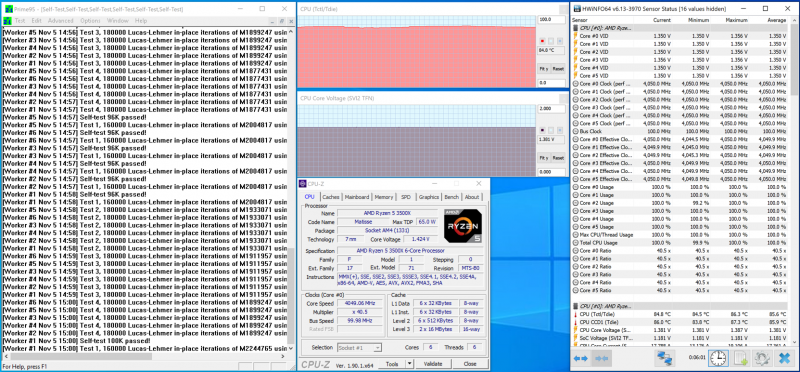
Task: Select Bus Clock sensor row
Action: coord(681,131)
